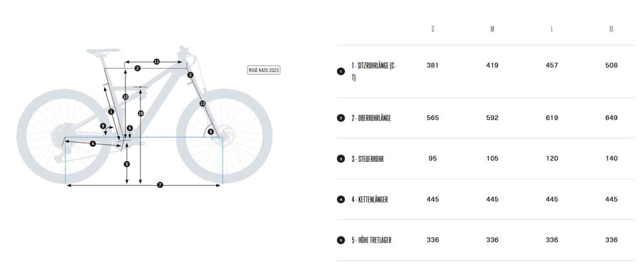Click the 4 - Kettenlänger row label
The height and width of the screenshot is (268, 644).
click(369, 199)
